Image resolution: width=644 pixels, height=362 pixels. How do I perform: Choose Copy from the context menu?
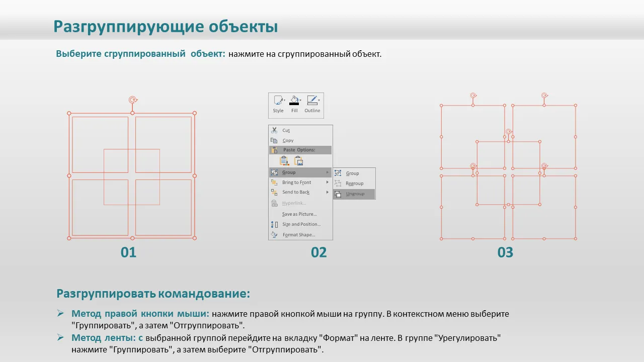[x=288, y=141]
